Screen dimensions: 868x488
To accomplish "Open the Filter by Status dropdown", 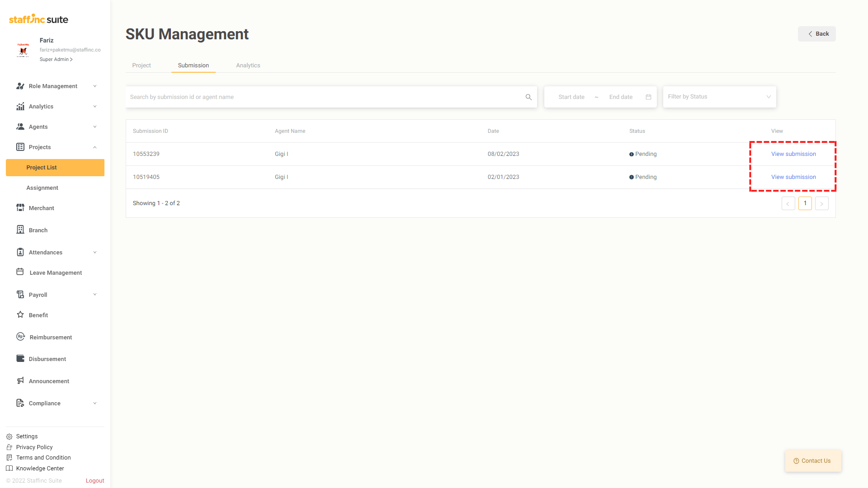I will (x=719, y=97).
